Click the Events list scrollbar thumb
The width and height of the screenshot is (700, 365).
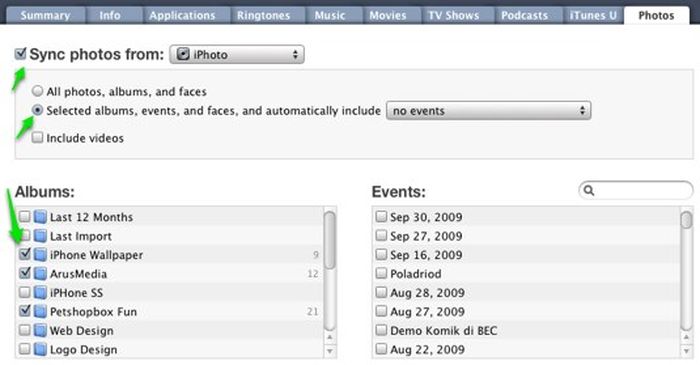[x=687, y=220]
